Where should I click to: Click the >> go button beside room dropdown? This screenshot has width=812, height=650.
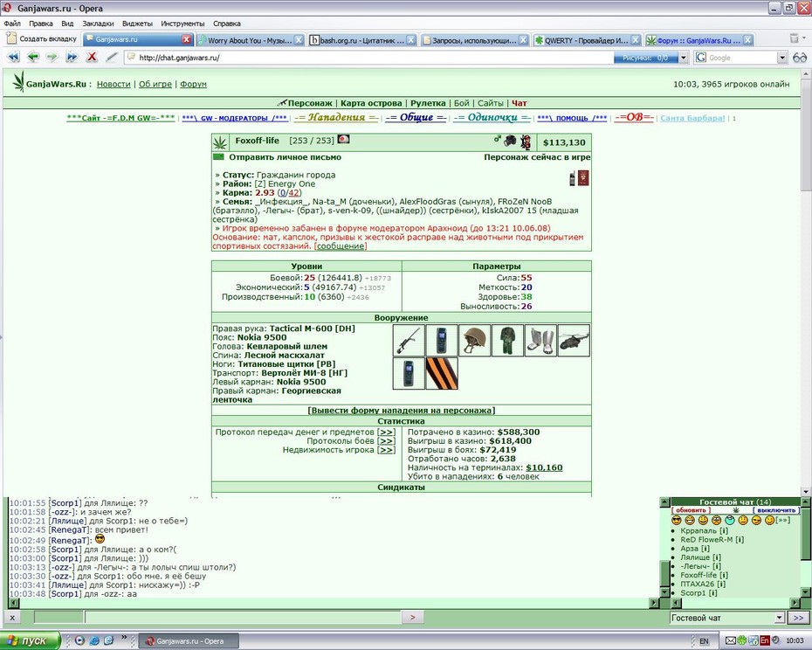tap(799, 618)
